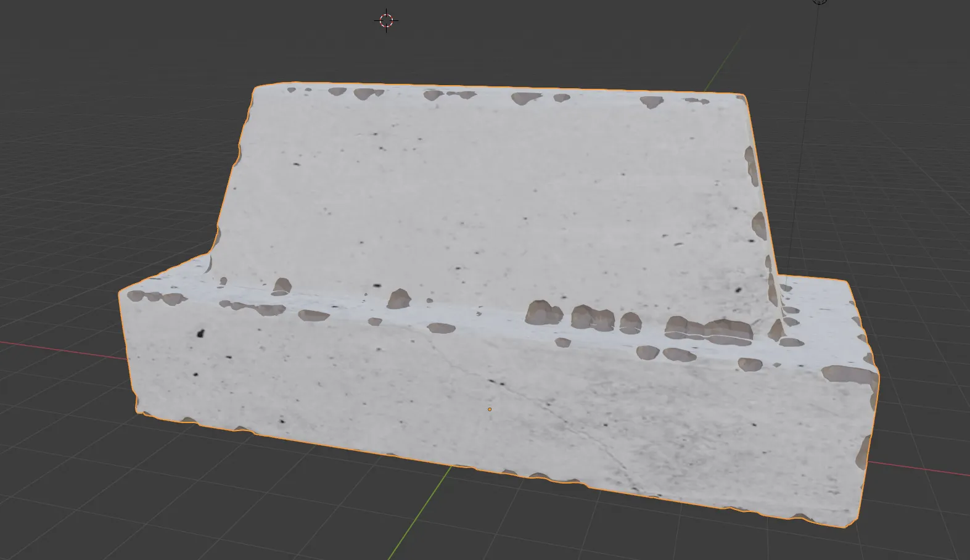Click the 3D cursor crosshair
The width and height of the screenshot is (970, 560).
[386, 21]
